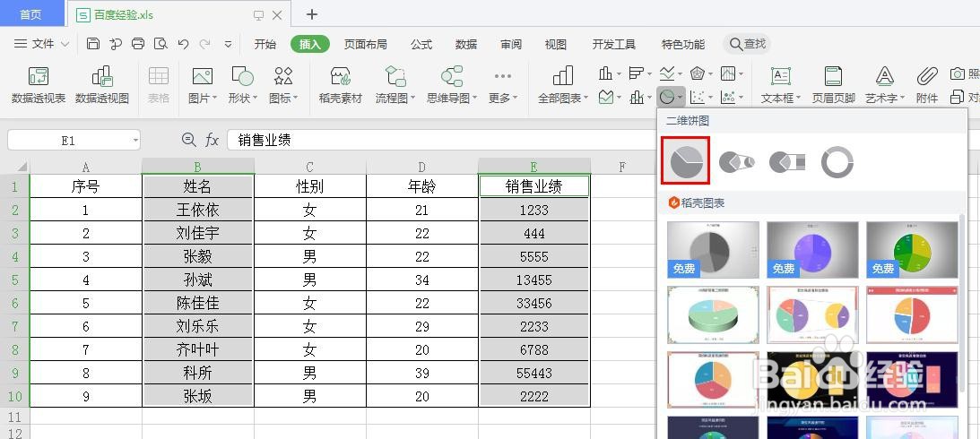
Task: Switch to the 审阅 tab
Action: tap(511, 44)
